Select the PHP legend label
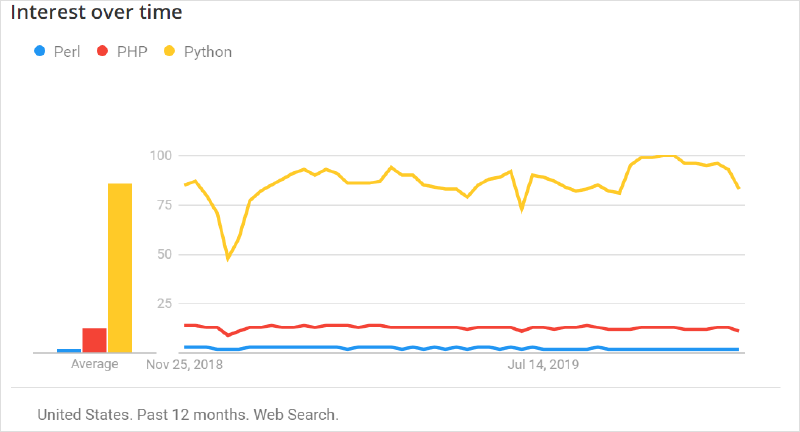The width and height of the screenshot is (800, 432). click(x=131, y=51)
